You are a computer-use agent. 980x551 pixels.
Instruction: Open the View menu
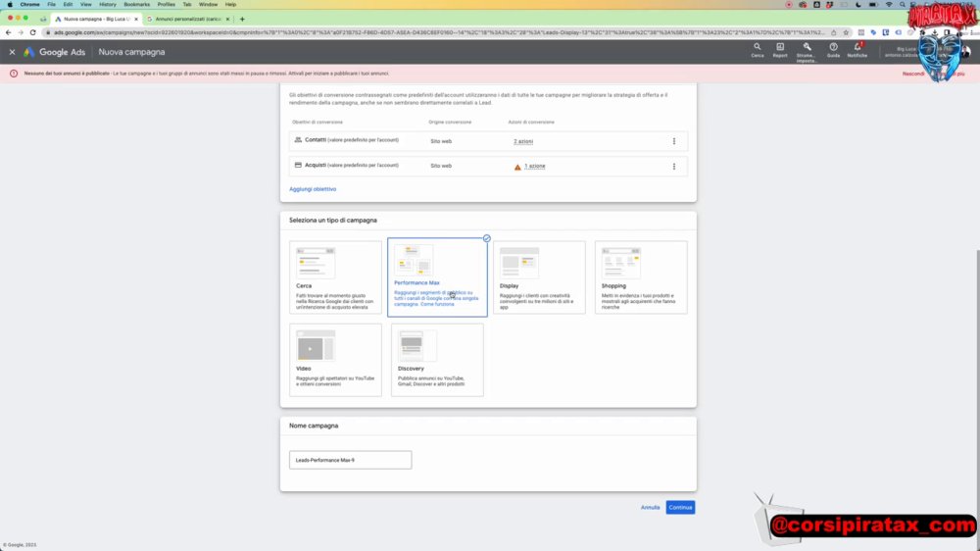pyautogui.click(x=85, y=4)
